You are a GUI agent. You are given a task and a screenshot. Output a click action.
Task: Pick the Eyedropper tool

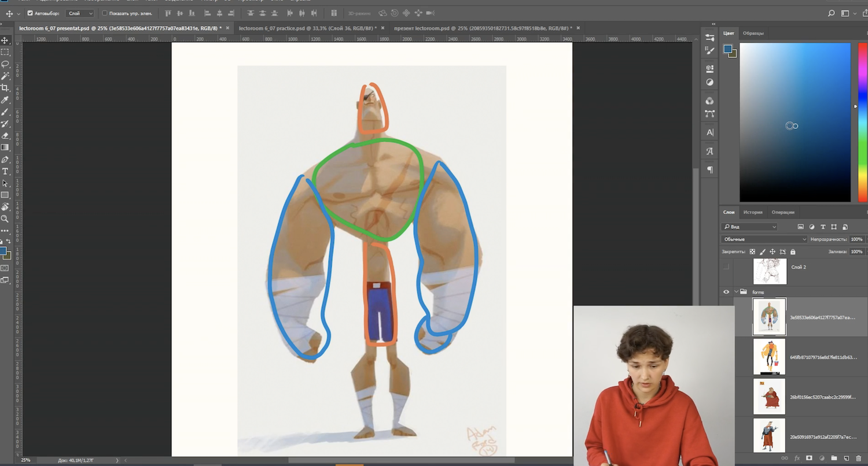[x=5, y=100]
